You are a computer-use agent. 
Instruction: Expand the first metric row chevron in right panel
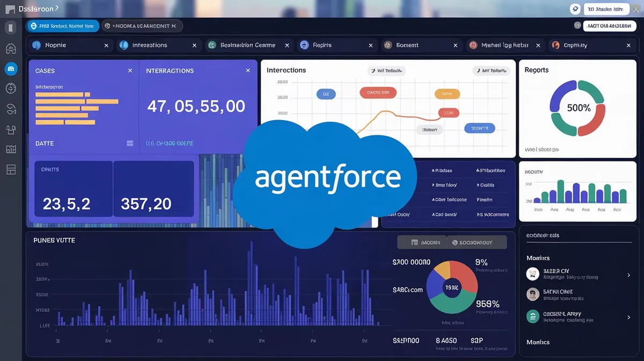tap(629, 275)
